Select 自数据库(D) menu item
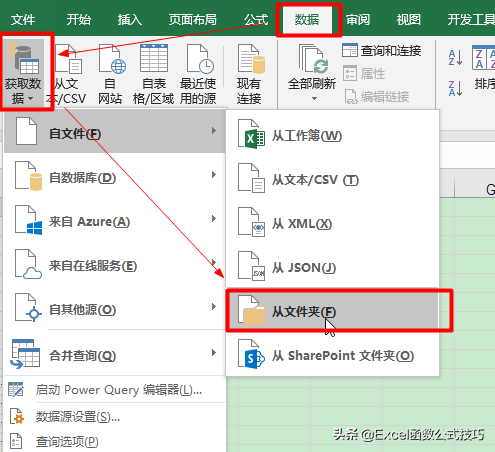The width and height of the screenshot is (495, 452). tap(115, 175)
